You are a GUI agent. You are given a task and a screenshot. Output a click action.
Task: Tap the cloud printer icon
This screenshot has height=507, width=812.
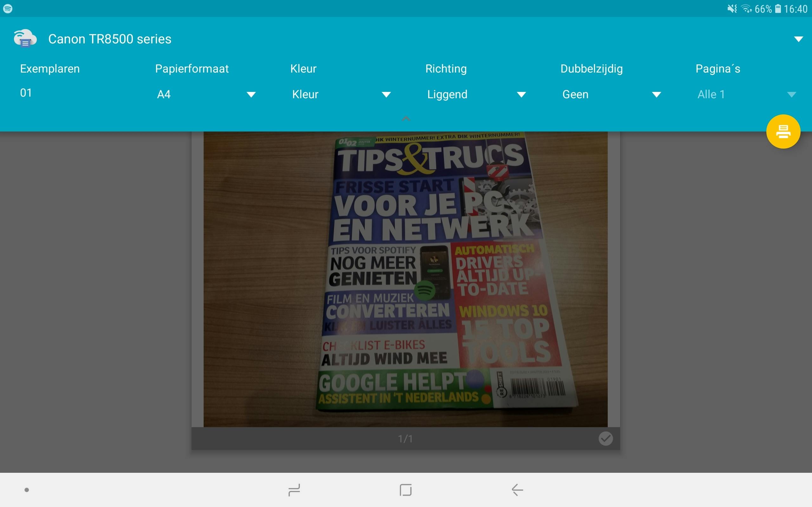(25, 39)
